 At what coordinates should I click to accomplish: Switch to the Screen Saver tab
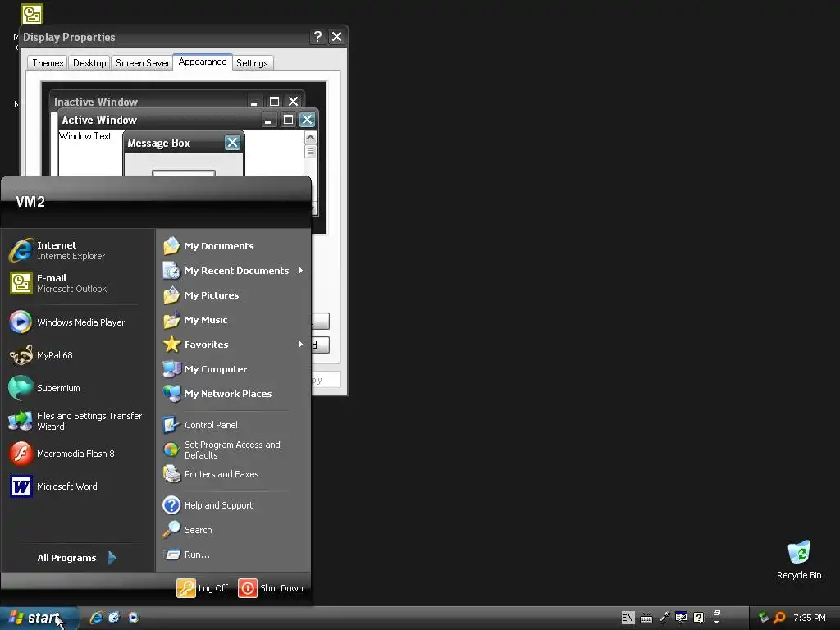pyautogui.click(x=142, y=63)
